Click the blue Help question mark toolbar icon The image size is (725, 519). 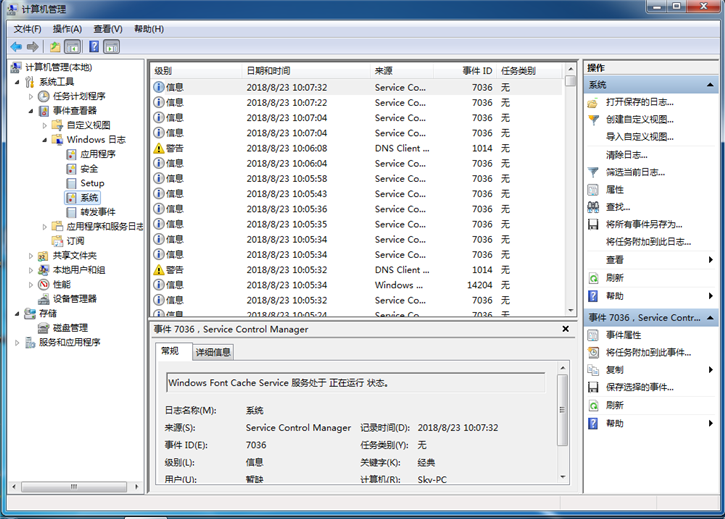[93, 47]
